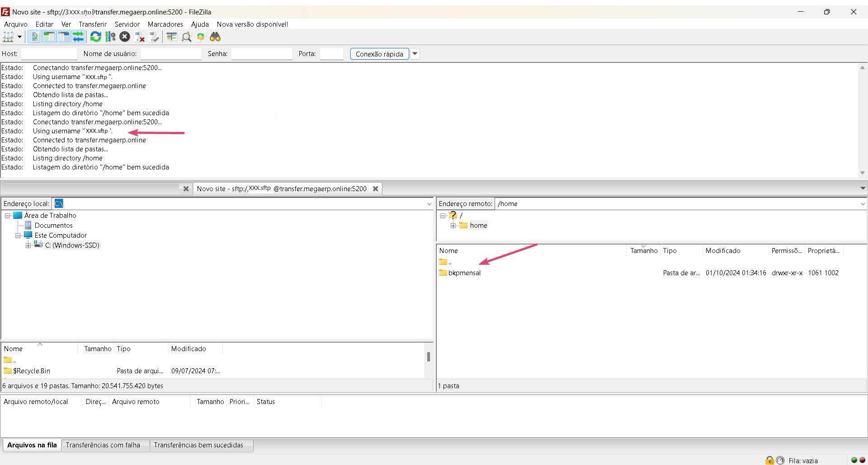Screen dimensions: 868x465
Task: Open the directory listing filters icon
Action: coord(171,37)
